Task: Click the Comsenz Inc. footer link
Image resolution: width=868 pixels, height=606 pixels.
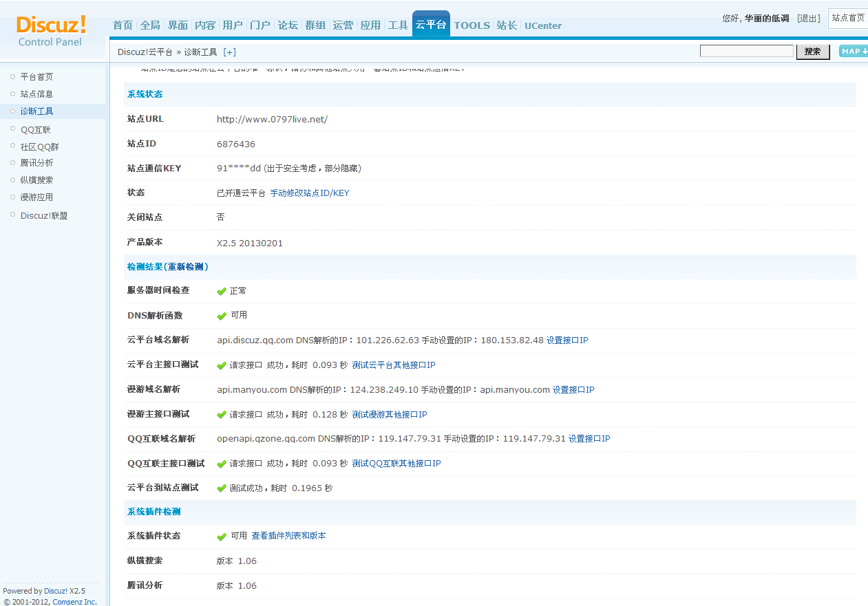Action: click(x=75, y=602)
